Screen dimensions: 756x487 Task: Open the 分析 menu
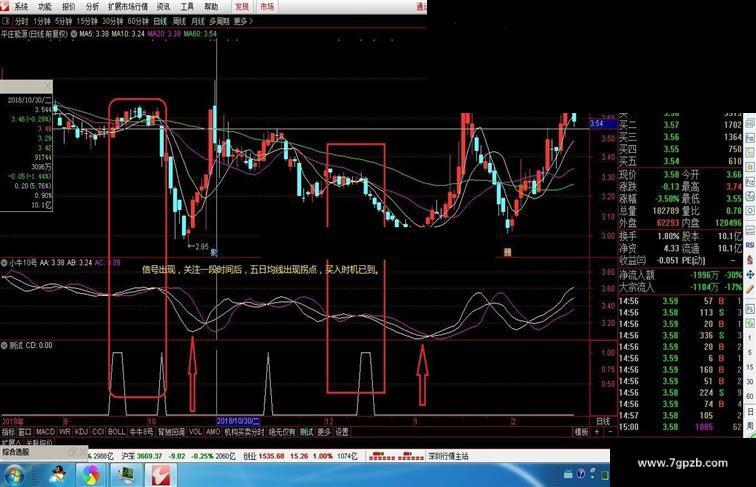point(92,7)
